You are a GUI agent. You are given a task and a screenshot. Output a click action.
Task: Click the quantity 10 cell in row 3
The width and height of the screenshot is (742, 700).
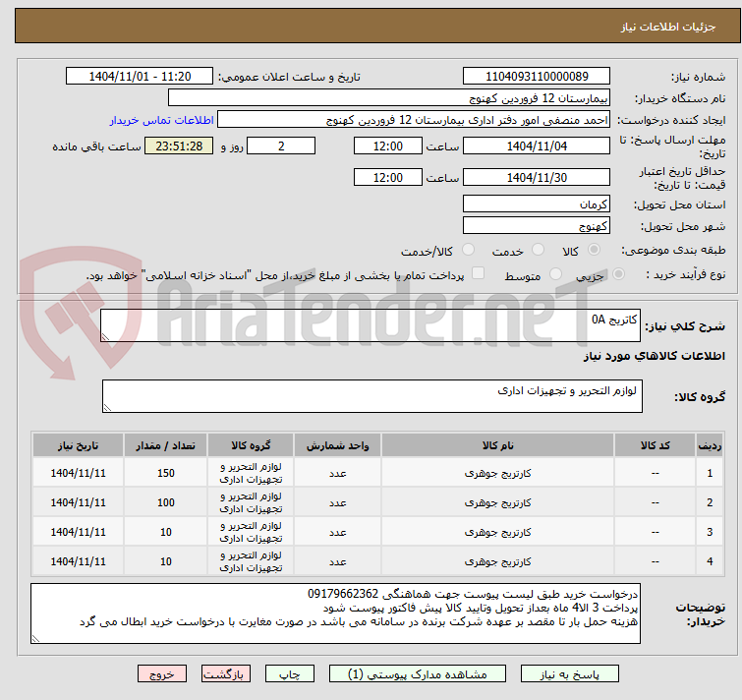(166, 532)
